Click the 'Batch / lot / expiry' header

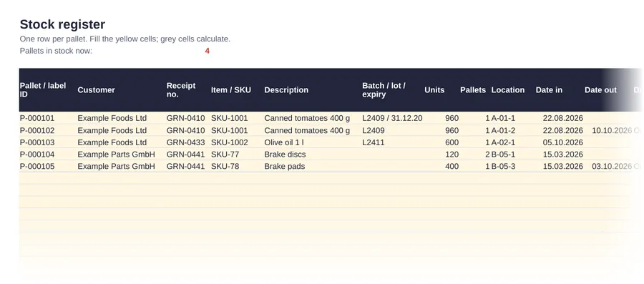(384, 90)
